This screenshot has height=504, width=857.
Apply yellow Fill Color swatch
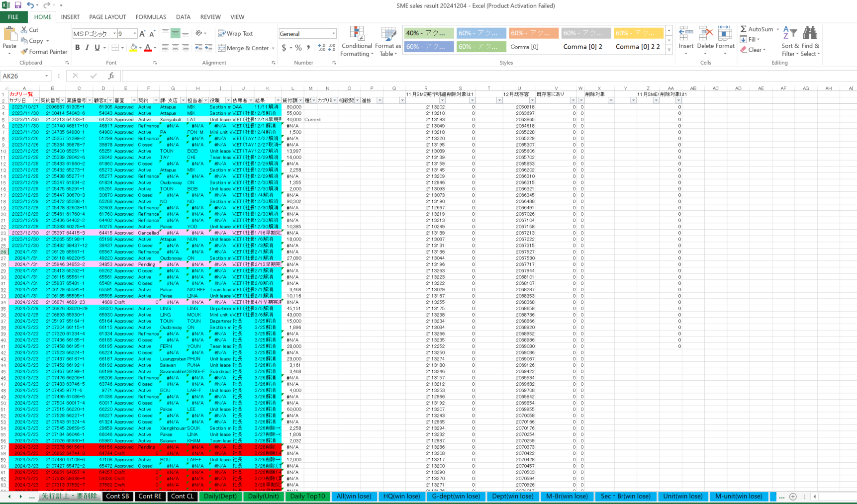[133, 48]
